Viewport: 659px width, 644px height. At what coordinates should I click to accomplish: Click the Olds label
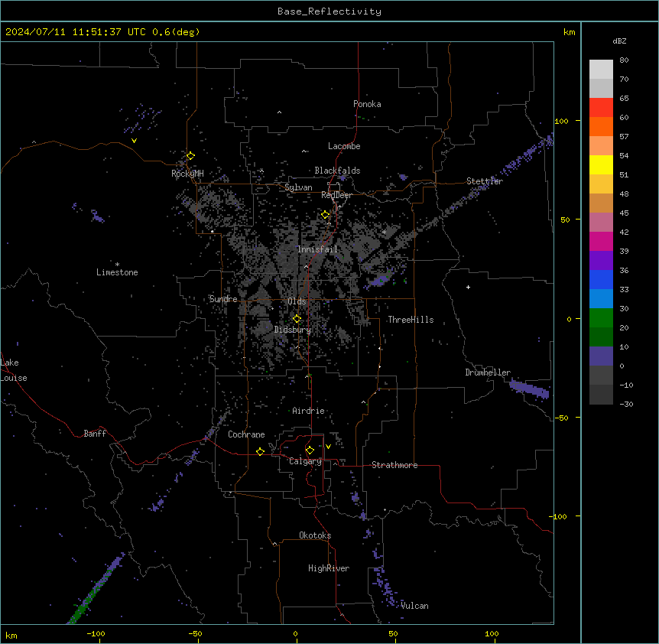[297, 301]
